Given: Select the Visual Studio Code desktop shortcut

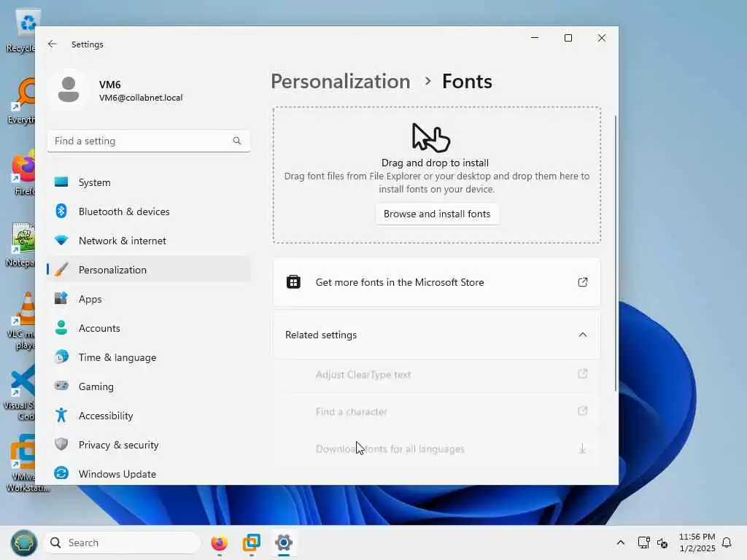Looking at the screenshot, I should 20,393.
